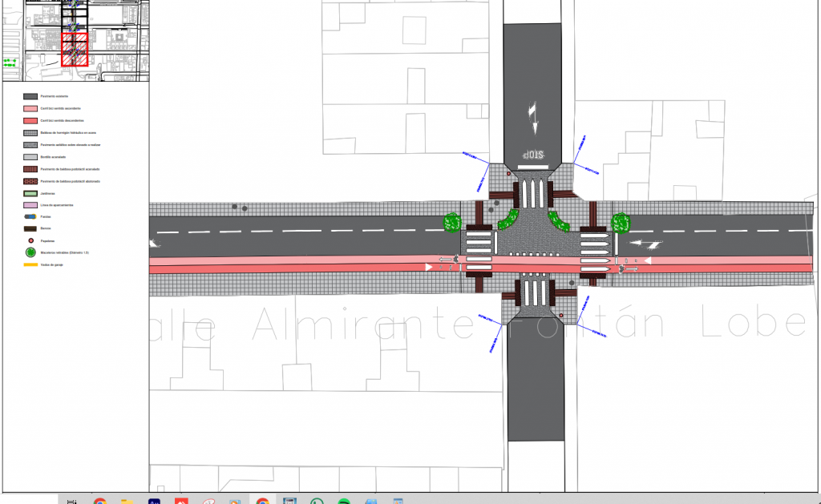Select the green planter right of the intersection
Screen dimensions: 821x504
coord(621,222)
